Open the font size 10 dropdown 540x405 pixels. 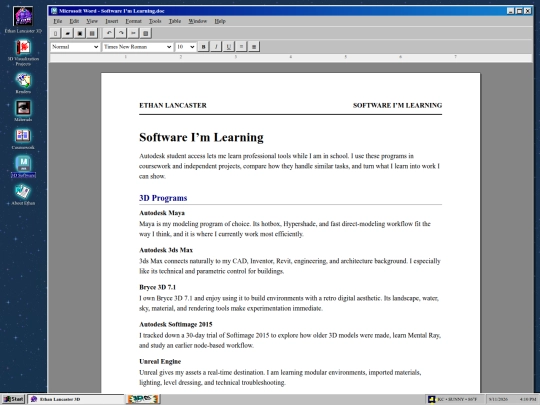point(185,47)
